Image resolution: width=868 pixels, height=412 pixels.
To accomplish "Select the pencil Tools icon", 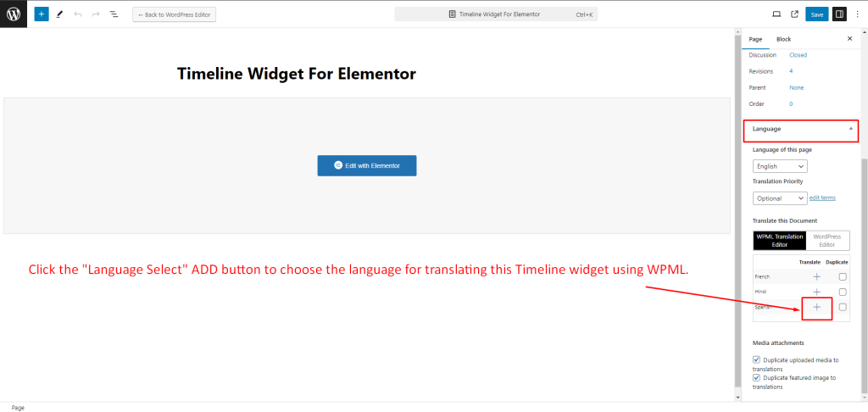I will (59, 14).
